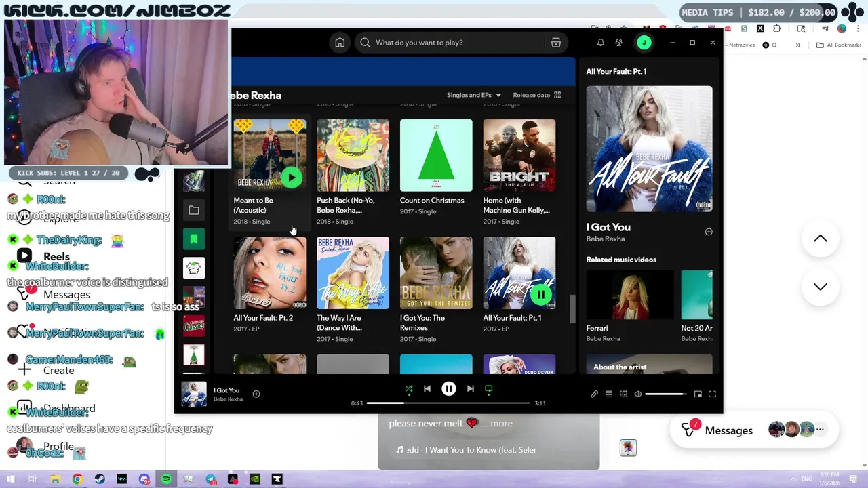Open lyrics microphone icon in player
The image size is (868, 488).
pos(594,394)
